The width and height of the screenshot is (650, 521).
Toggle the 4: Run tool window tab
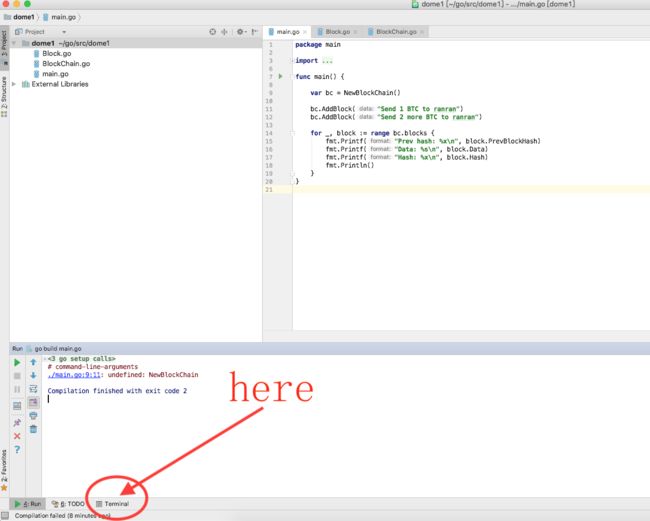[x=28, y=504]
